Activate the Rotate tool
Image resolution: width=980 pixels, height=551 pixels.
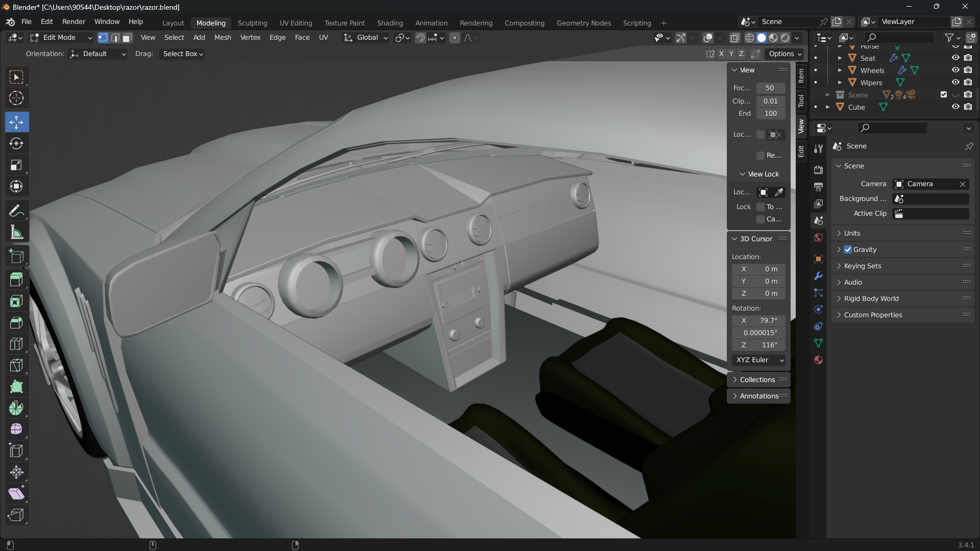click(16, 144)
